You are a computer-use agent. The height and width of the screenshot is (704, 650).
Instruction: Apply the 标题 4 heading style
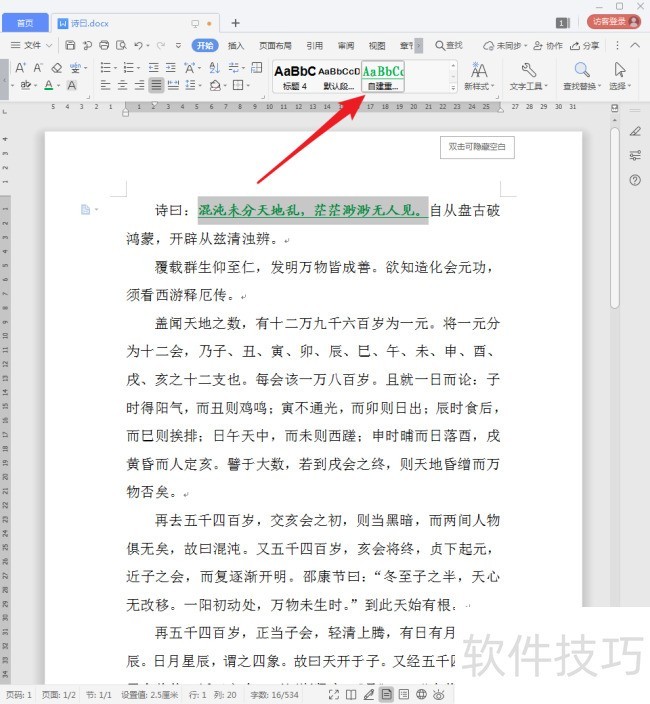[x=295, y=77]
